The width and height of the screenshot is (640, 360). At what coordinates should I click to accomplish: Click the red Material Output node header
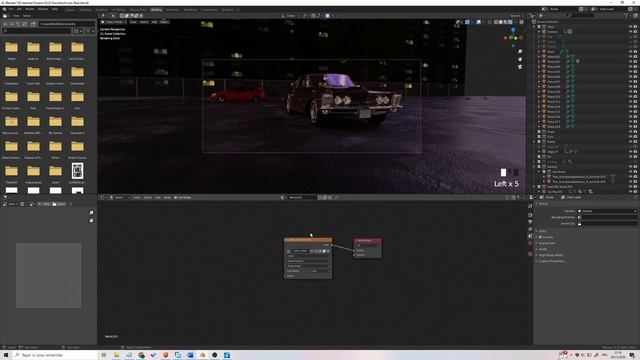pos(368,240)
